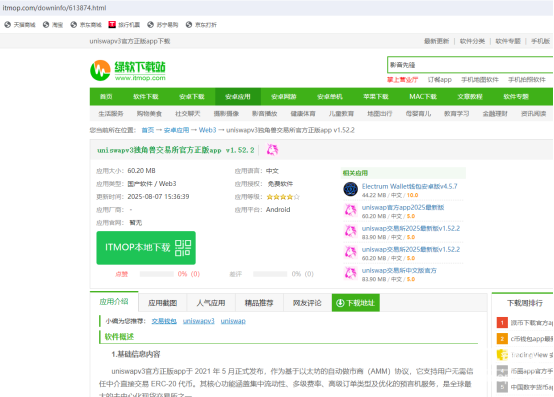Click the 手机地图软件 hot search link
The width and height of the screenshot is (554, 397).
click(x=480, y=79)
